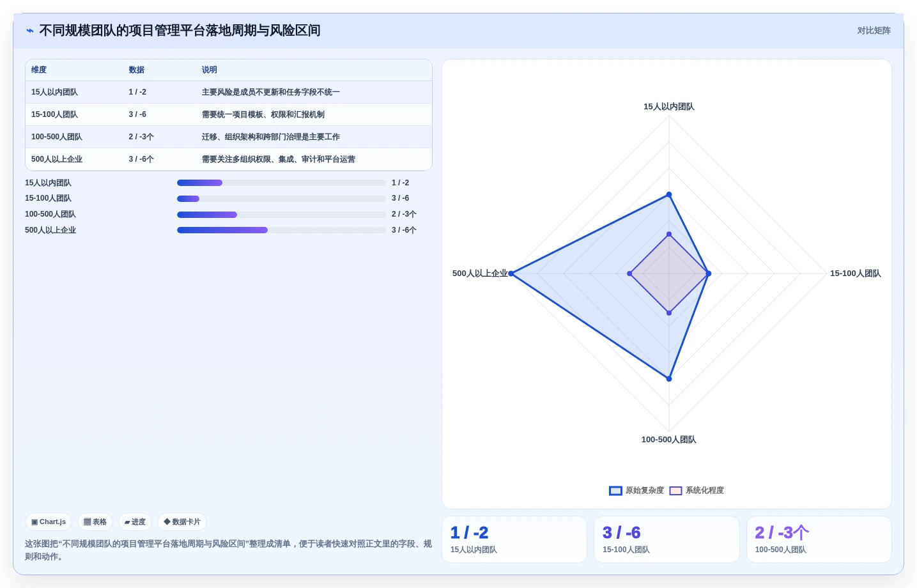
Task: Click the 维度 column header
Action: click(39, 70)
